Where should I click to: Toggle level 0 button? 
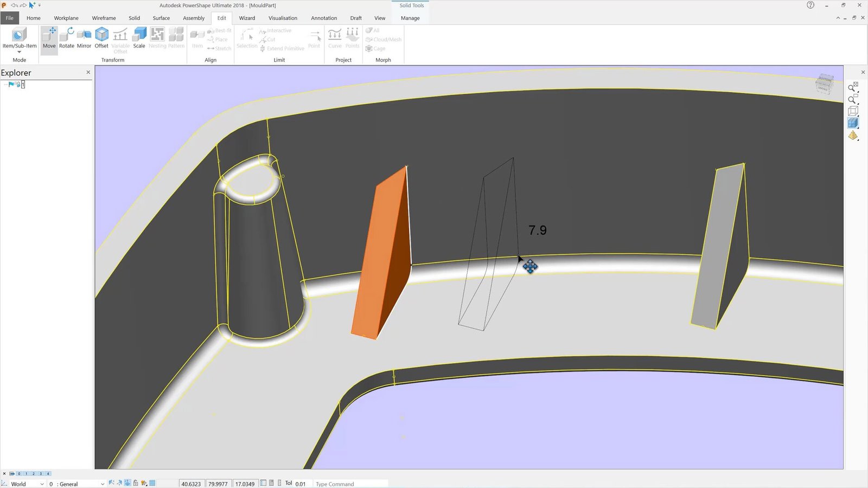coord(19,473)
